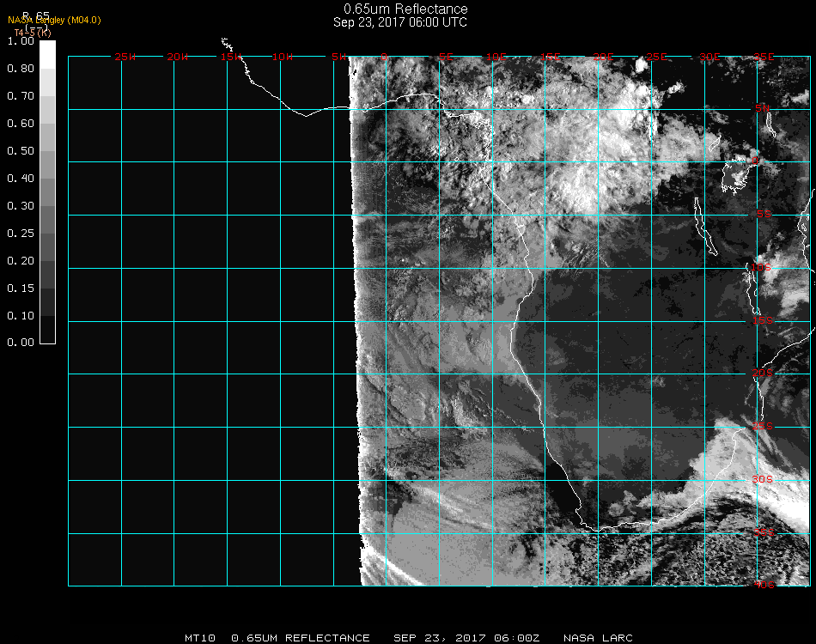The height and width of the screenshot is (644, 816).
Task: Click the 0.00 colorbar scale label
Action: (x=21, y=343)
